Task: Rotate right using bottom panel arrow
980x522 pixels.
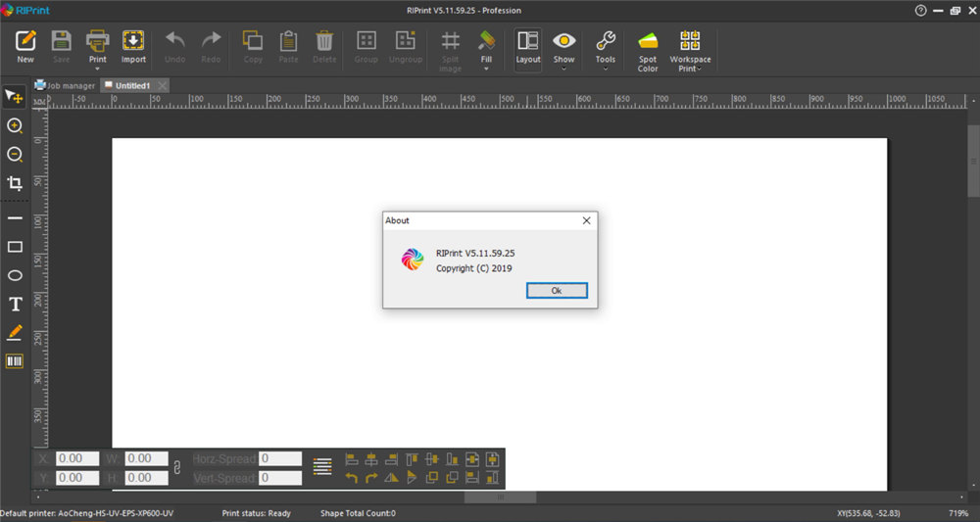Action: pyautogui.click(x=371, y=478)
